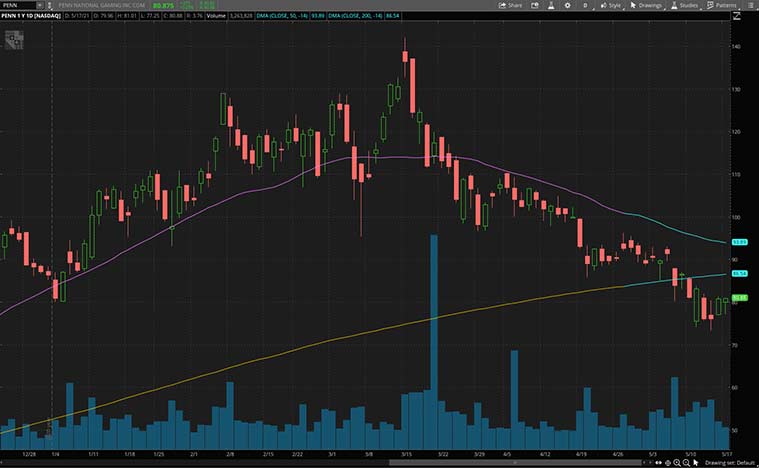Viewport: 759px width, 468px height.
Task: Click the 93.89 price label on axis
Action: point(741,242)
